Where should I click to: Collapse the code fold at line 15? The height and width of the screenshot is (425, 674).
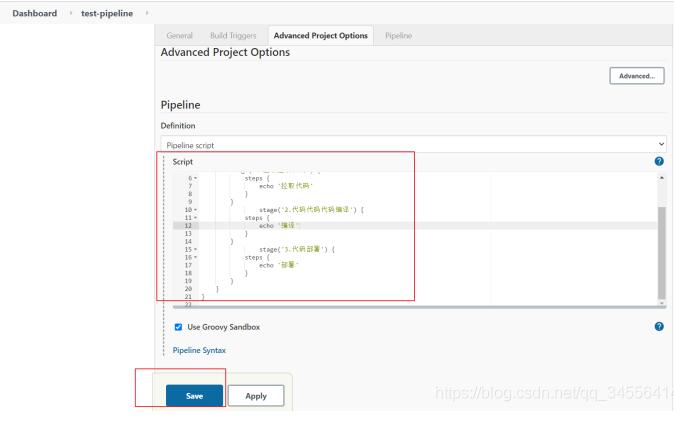click(x=195, y=249)
